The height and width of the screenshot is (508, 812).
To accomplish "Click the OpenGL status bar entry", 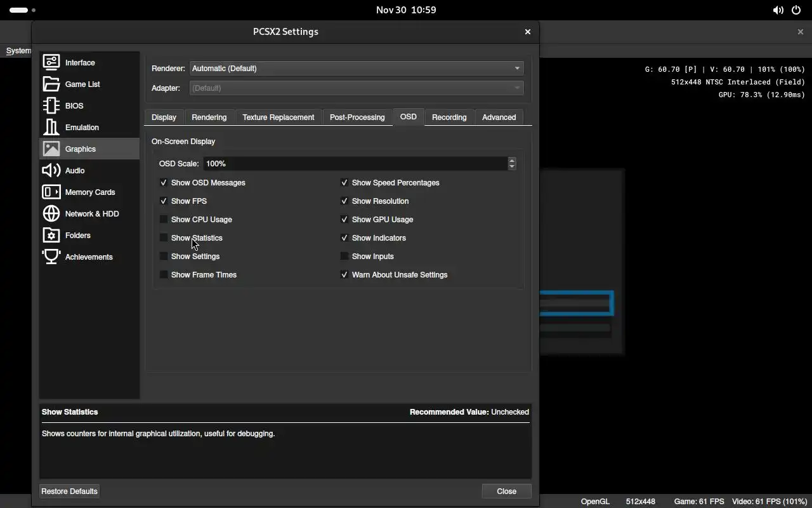I will tap(595, 501).
